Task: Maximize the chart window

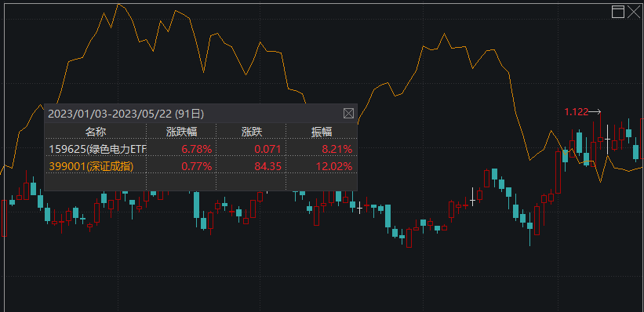Action: [617, 12]
